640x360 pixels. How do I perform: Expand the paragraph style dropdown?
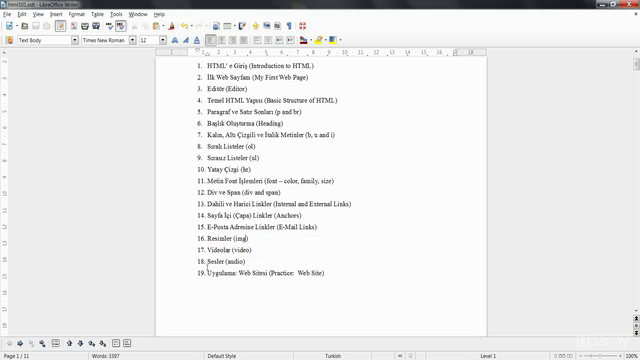click(x=75, y=40)
